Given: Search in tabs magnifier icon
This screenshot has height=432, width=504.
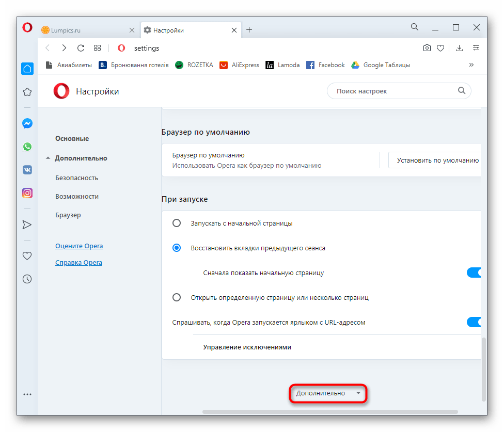Looking at the screenshot, I should pyautogui.click(x=415, y=27).
